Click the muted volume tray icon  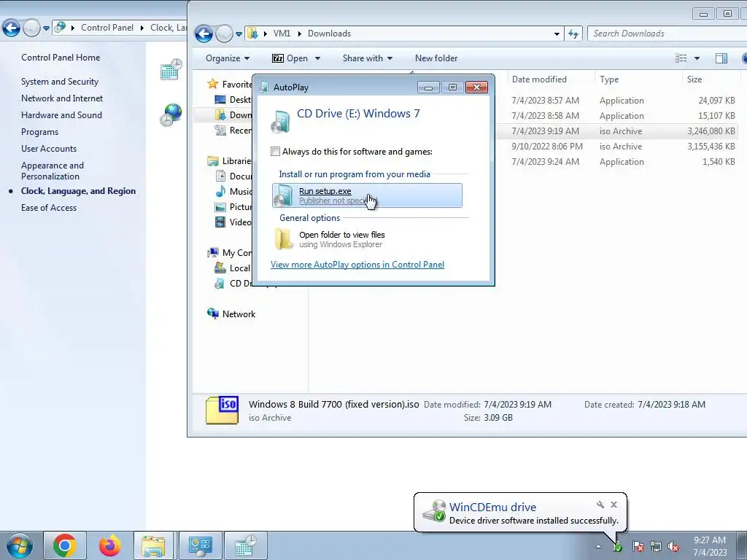(x=673, y=547)
